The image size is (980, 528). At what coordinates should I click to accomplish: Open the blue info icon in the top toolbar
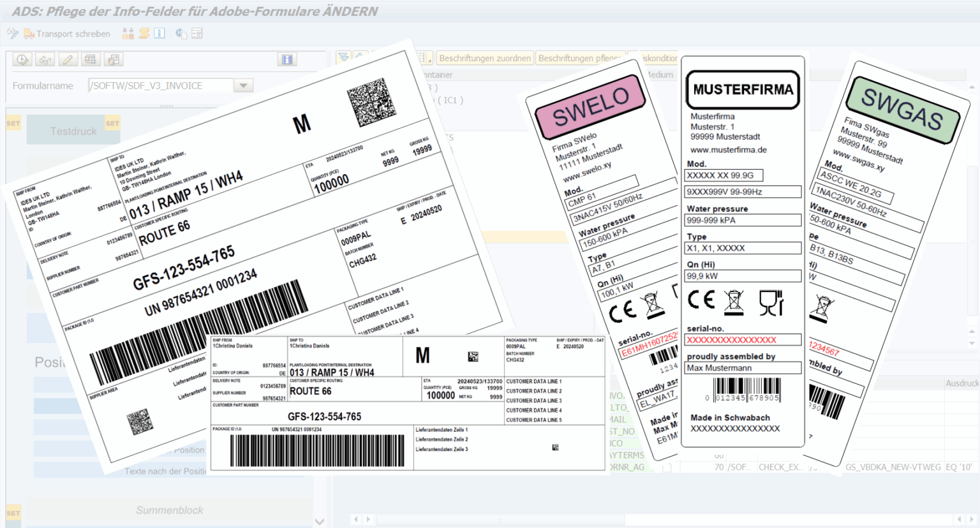[x=160, y=33]
